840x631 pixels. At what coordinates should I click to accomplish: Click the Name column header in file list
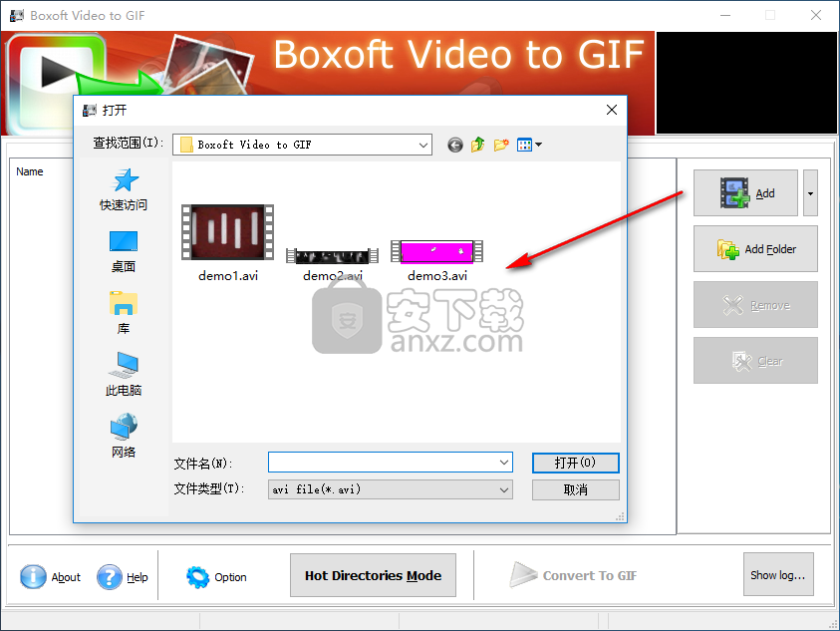click(30, 171)
